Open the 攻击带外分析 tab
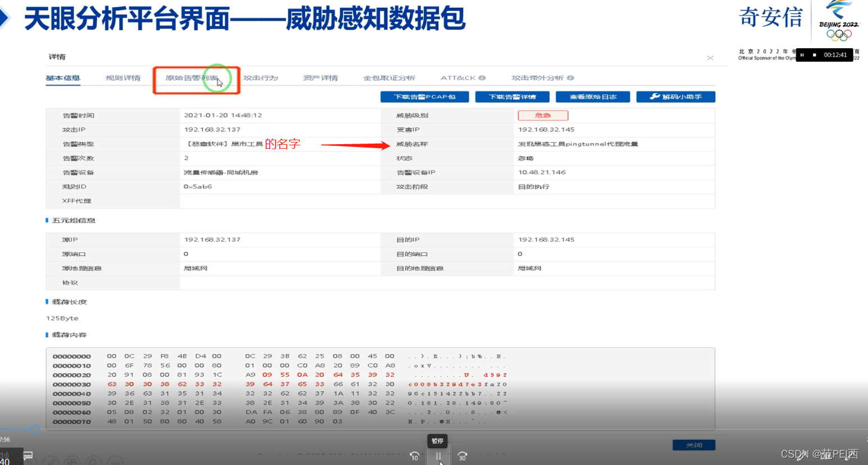Image resolution: width=868 pixels, height=465 pixels. tap(537, 78)
